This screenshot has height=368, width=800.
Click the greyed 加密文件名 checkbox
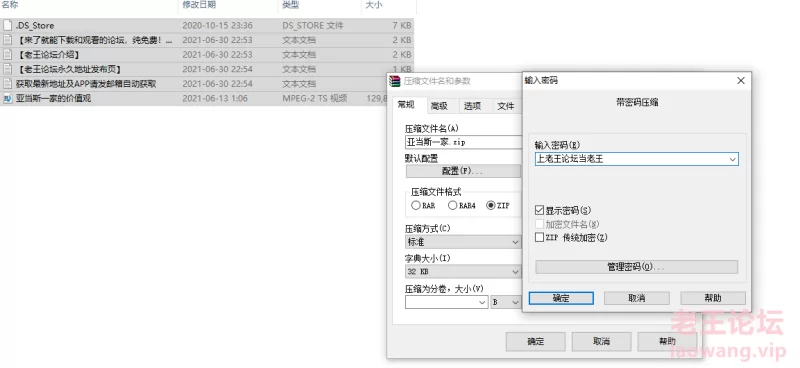click(x=539, y=224)
